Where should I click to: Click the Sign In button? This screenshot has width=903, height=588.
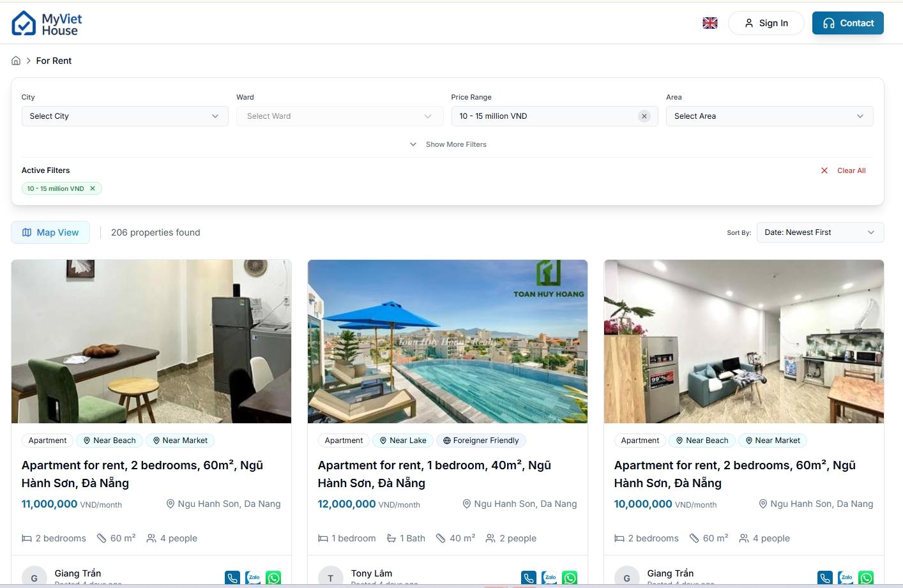click(x=766, y=23)
